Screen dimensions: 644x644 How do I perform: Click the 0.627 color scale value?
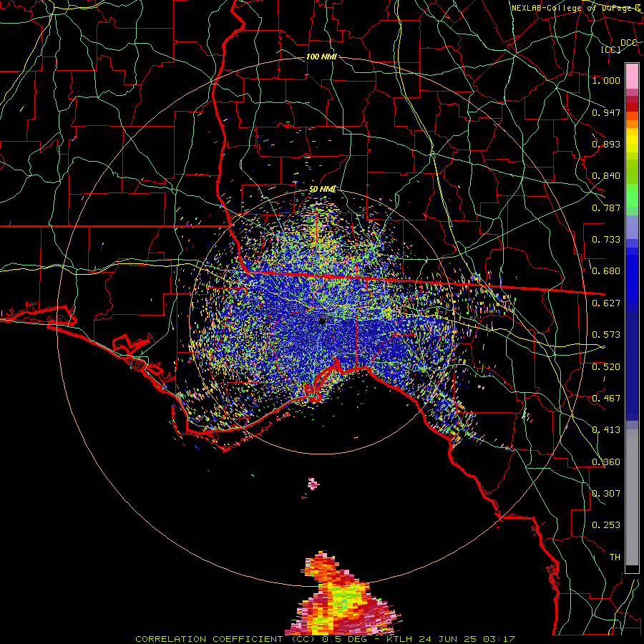coord(606,303)
